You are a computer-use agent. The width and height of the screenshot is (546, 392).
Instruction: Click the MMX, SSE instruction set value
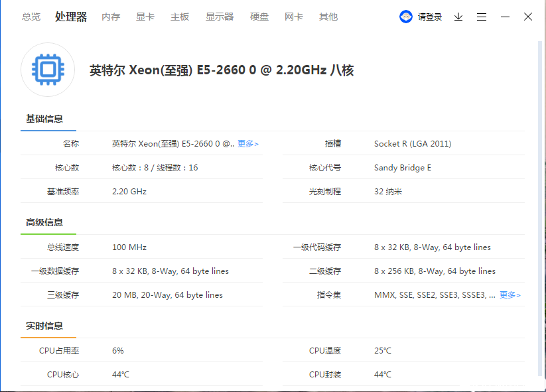click(435, 295)
